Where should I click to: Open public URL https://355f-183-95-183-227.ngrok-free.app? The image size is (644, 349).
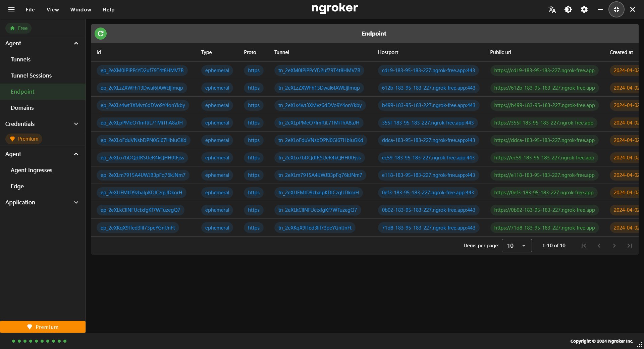click(544, 123)
